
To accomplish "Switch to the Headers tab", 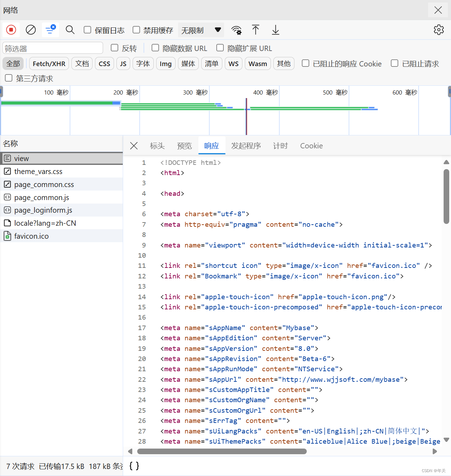I will point(157,146).
